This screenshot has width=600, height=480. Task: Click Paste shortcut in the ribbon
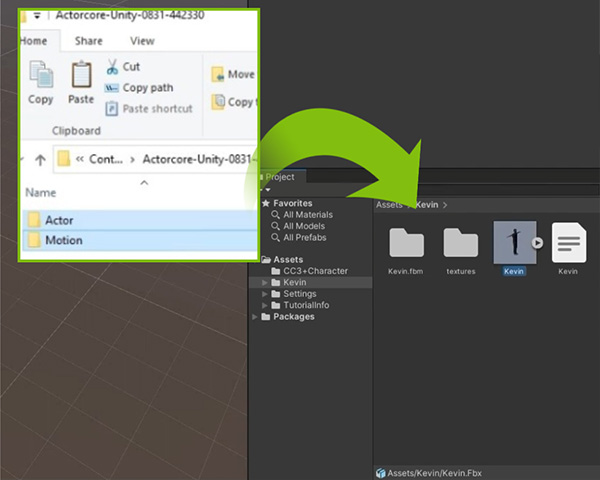[153, 109]
